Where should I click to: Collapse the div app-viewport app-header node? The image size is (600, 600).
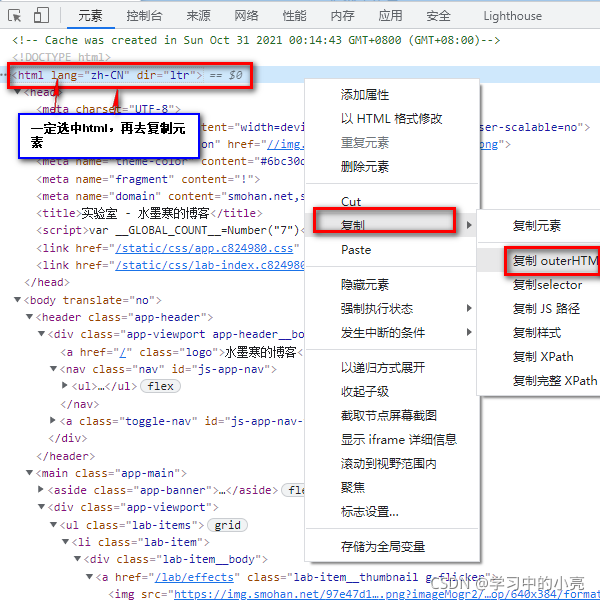tap(42, 334)
